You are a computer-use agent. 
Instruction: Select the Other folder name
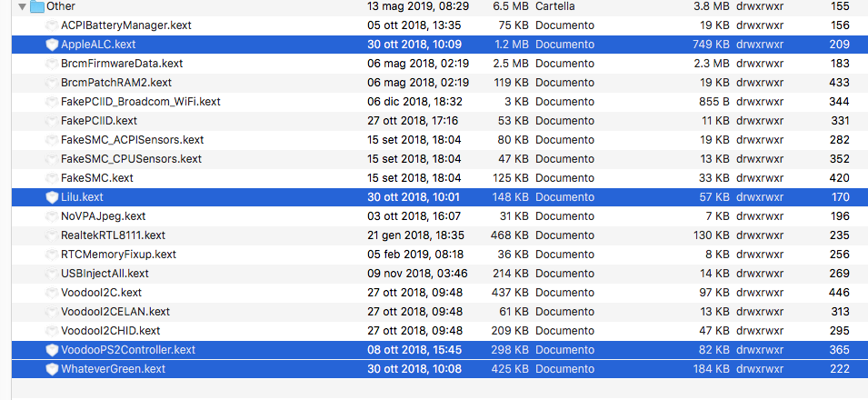click(x=61, y=6)
